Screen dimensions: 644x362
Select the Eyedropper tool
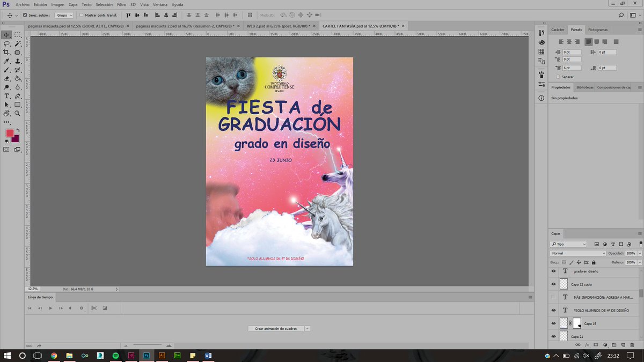6,61
